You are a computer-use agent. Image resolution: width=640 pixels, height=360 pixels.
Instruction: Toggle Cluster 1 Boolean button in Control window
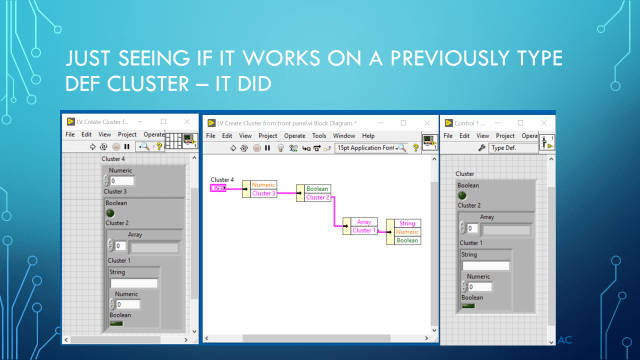[x=468, y=306]
